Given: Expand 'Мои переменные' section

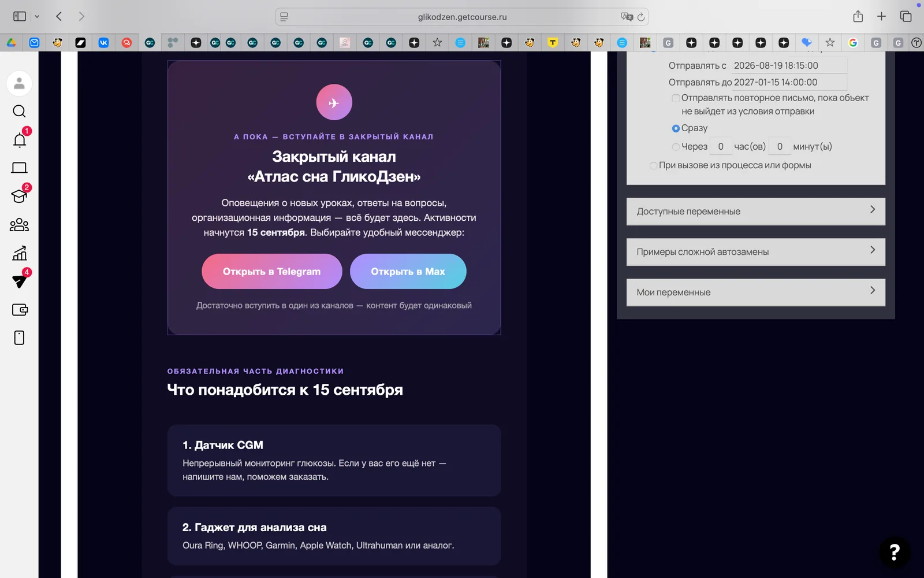Looking at the screenshot, I should pyautogui.click(x=756, y=292).
